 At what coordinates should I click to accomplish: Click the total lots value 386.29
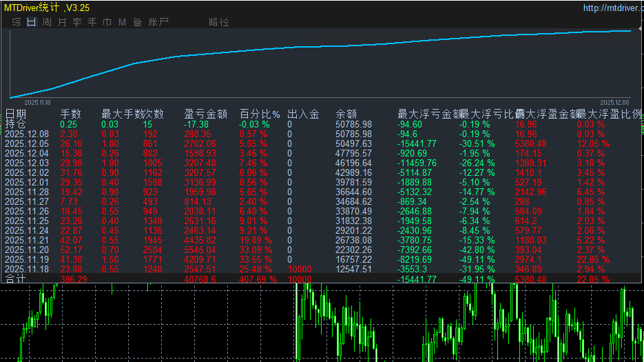(74, 279)
